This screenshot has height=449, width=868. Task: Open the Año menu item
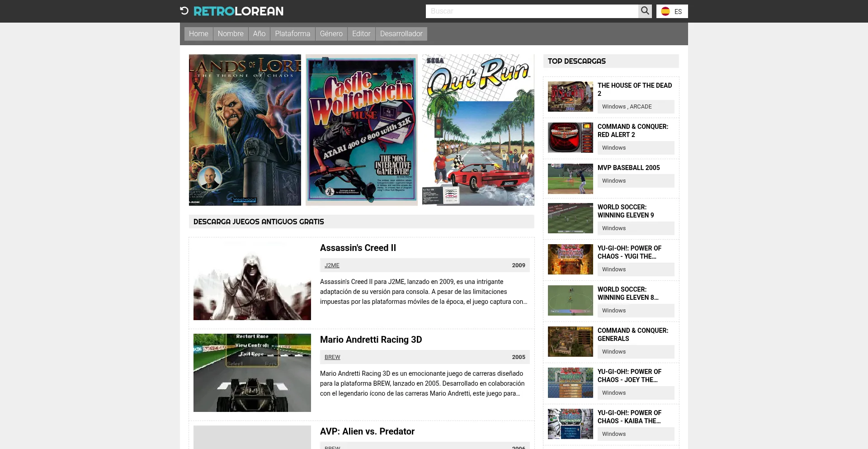[x=259, y=34]
